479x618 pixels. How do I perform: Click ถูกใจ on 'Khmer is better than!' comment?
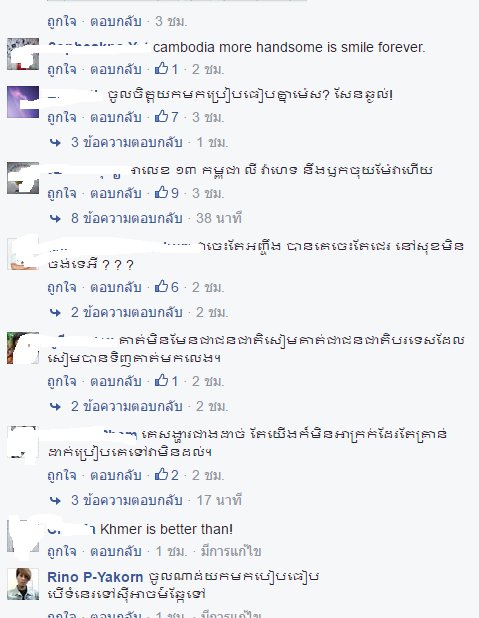(62, 551)
